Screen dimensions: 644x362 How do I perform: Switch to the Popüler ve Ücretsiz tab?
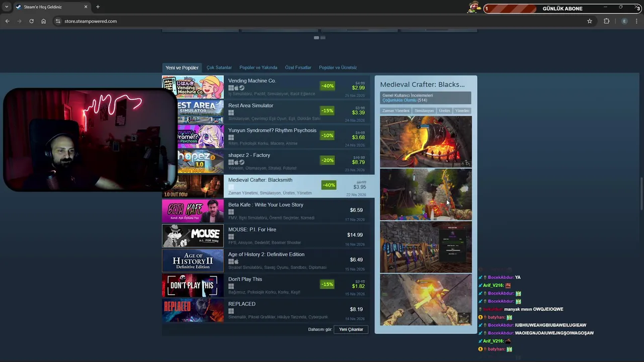pos(338,68)
